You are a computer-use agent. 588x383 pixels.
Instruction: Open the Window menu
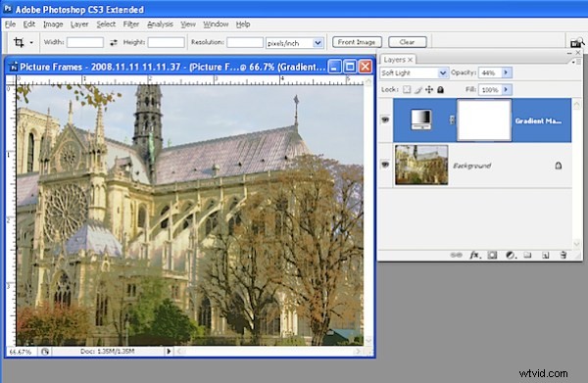pyautogui.click(x=216, y=24)
